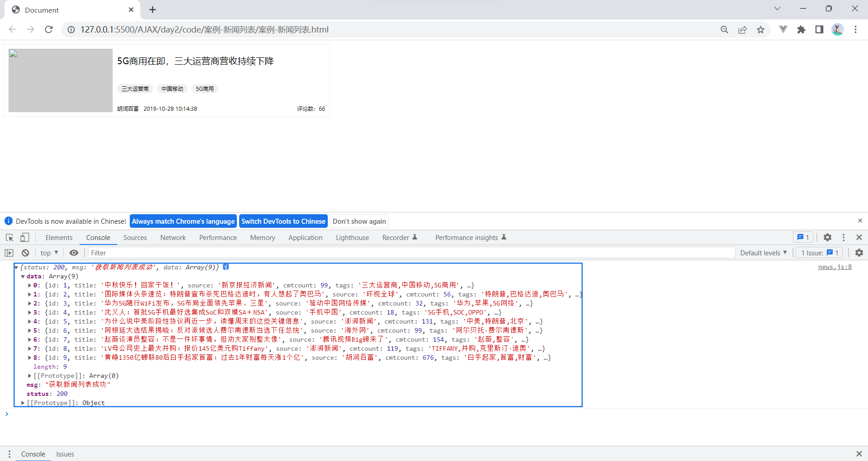The image size is (868, 461).
Task: Open the Issues tab in the drawer
Action: tap(65, 454)
